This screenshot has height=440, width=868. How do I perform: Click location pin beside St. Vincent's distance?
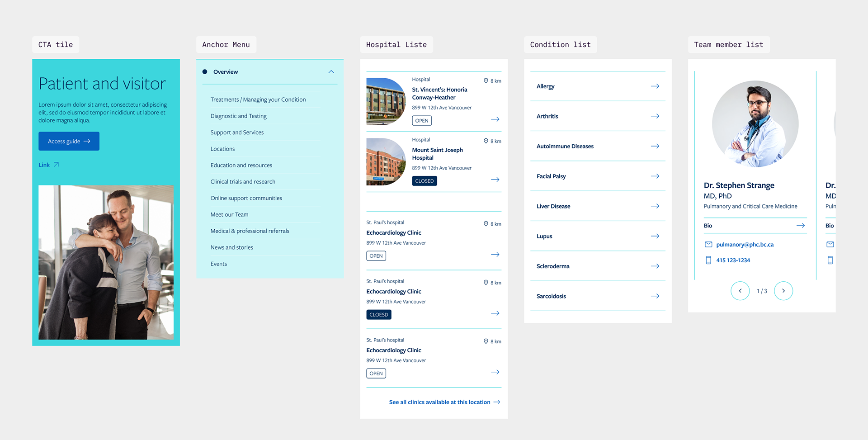click(486, 80)
